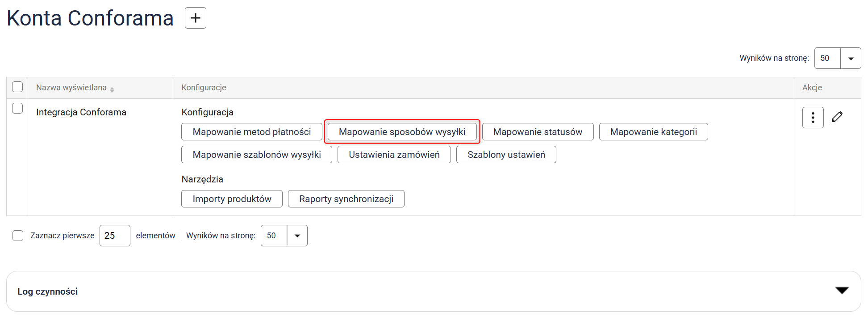
Task: Open Mapowanie metod płatności
Action: click(252, 132)
